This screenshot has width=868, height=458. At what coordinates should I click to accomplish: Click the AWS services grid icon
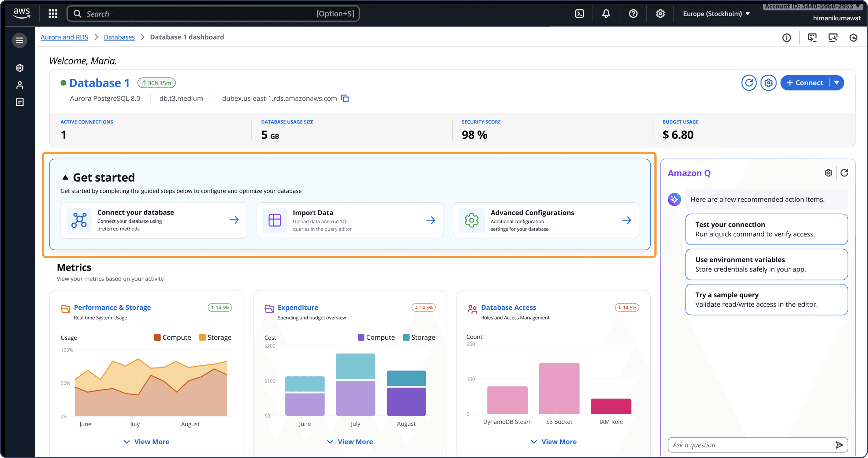[x=53, y=14]
